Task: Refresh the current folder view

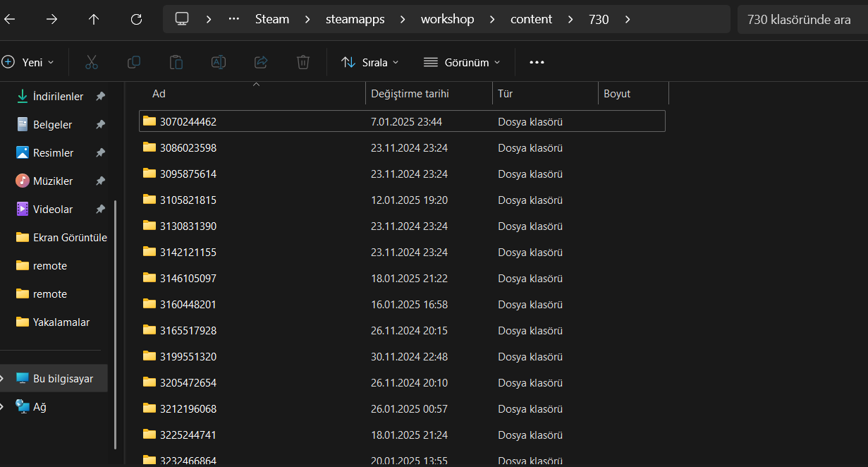Action: point(137,19)
